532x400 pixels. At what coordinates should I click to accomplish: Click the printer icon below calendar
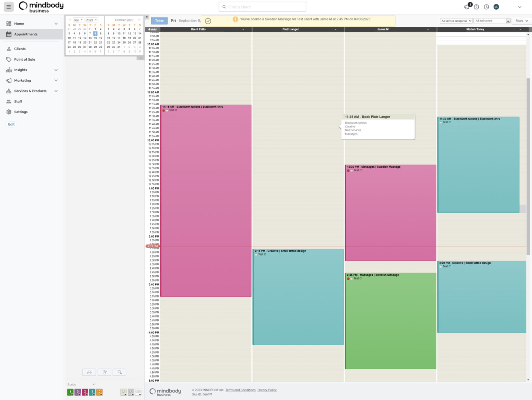89,372
